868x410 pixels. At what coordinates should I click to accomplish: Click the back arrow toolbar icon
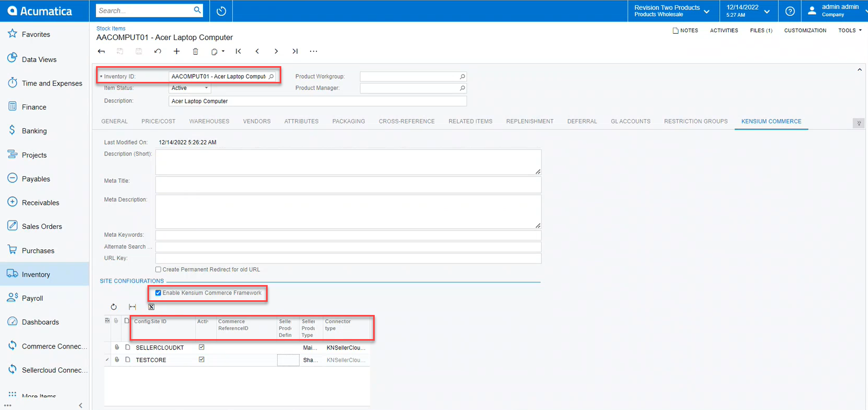tap(101, 51)
